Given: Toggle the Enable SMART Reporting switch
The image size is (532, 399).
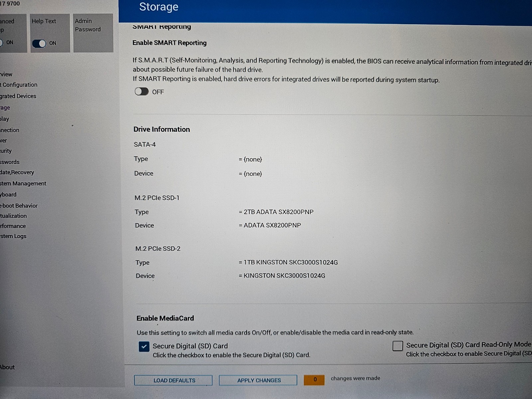Looking at the screenshot, I should [x=142, y=91].
